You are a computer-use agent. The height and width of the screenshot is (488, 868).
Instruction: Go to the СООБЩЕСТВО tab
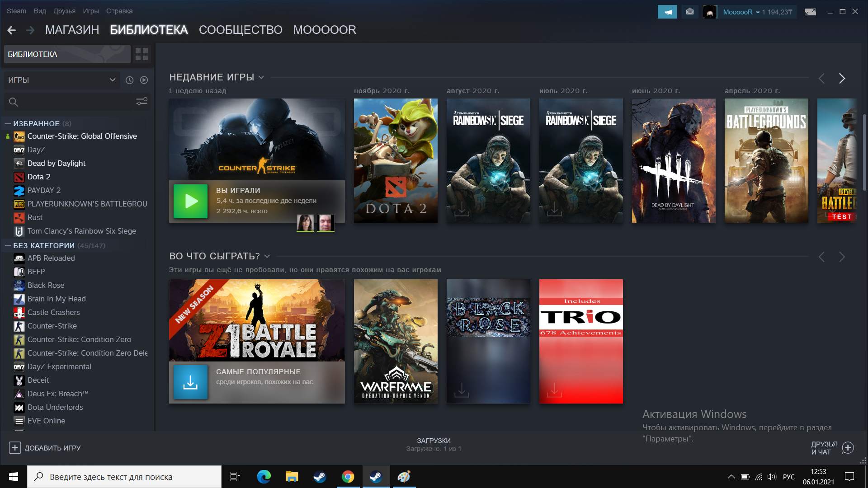click(241, 30)
